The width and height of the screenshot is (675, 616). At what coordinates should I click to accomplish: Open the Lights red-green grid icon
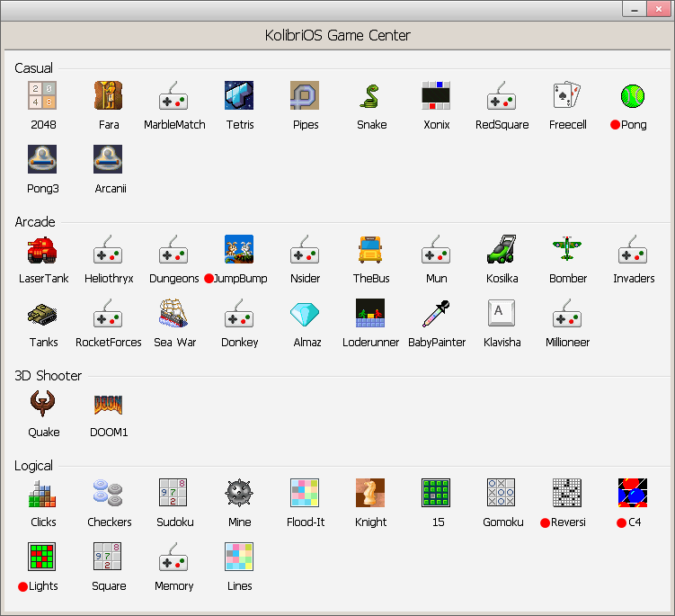coord(42,557)
